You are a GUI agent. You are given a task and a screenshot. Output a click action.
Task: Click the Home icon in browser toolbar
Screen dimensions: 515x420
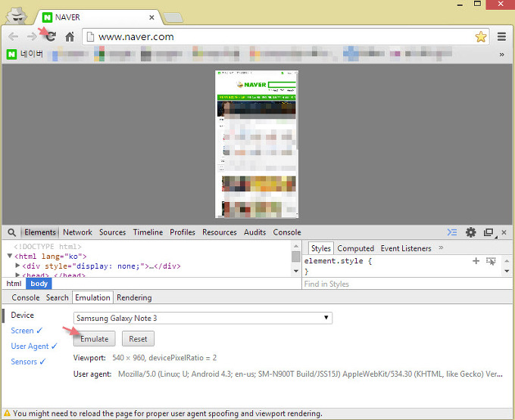(x=70, y=36)
